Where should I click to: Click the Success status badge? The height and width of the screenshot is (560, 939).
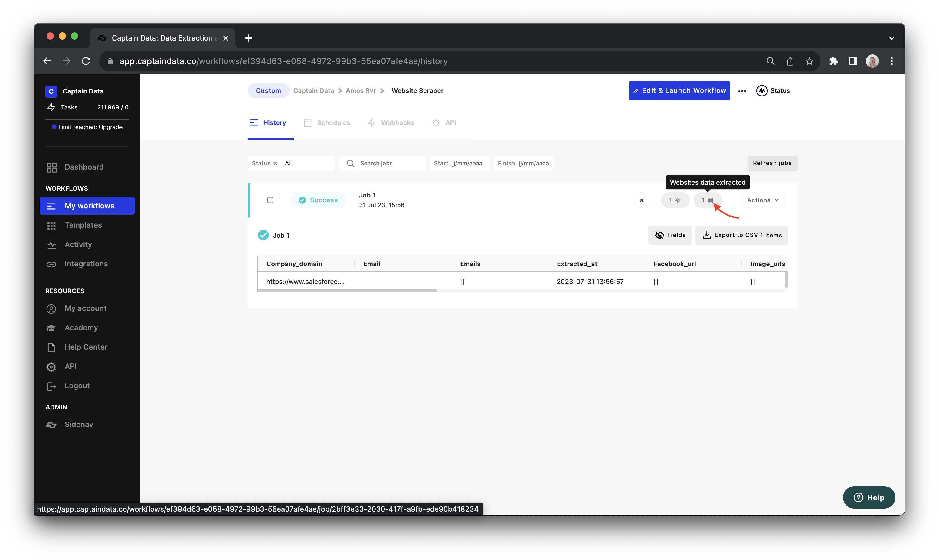318,200
